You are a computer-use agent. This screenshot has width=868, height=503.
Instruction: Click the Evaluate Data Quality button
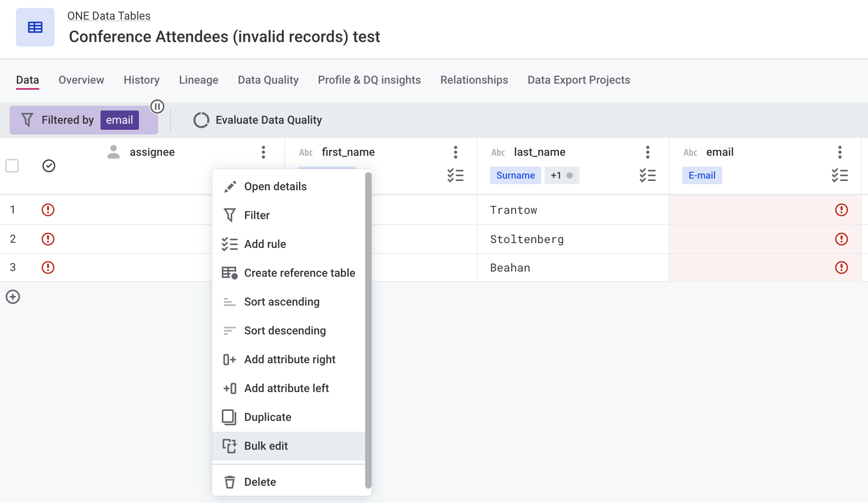[257, 120]
